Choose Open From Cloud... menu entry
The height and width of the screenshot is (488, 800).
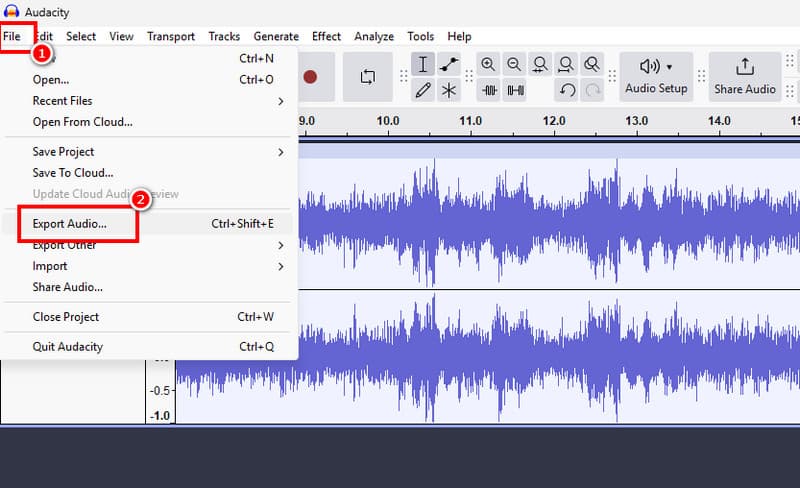click(x=148, y=122)
